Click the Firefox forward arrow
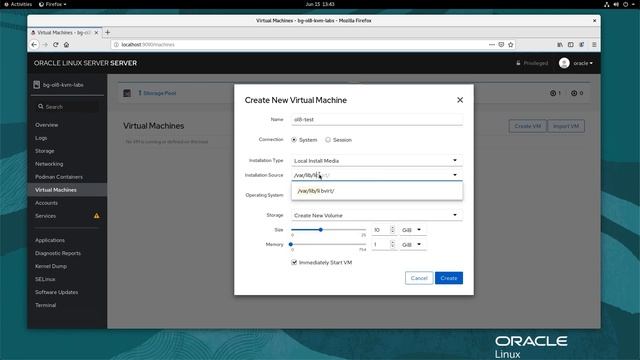Screen dimensions: 640x360 point(45,44)
